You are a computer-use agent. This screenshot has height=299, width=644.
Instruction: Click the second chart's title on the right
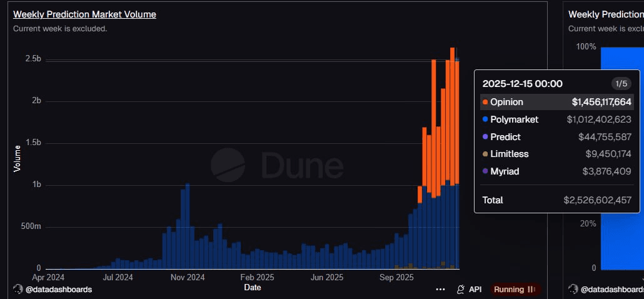[x=605, y=14]
